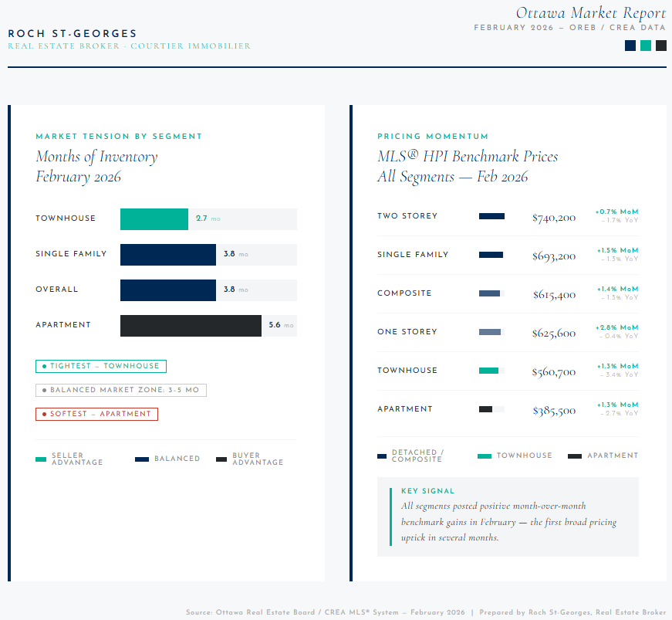
Task: Click the Two Storey row label
Action: click(407, 216)
